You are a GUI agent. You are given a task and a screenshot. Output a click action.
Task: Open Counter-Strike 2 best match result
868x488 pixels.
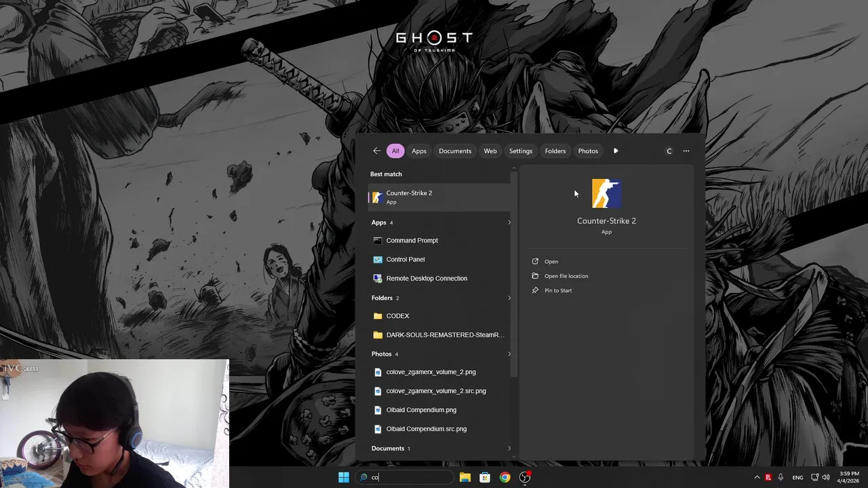coord(439,197)
